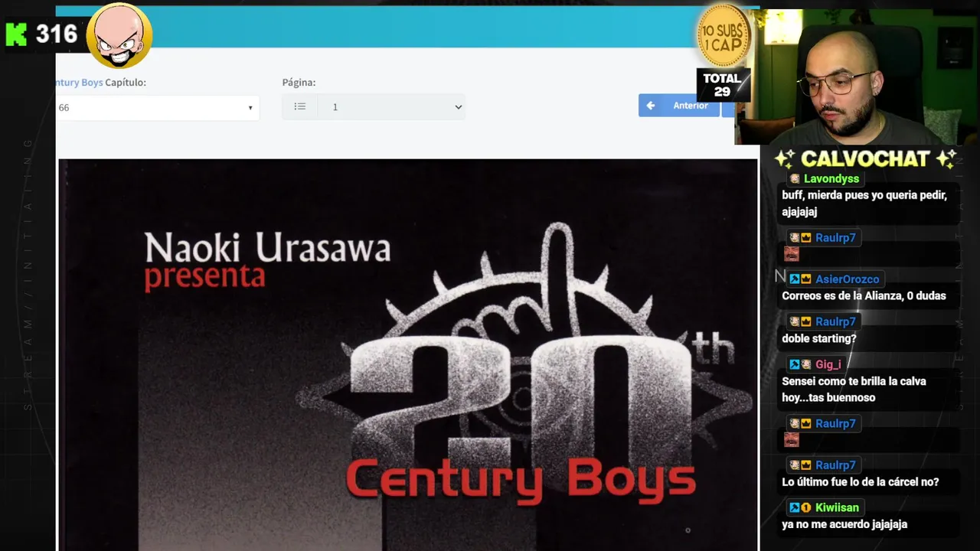Screen dimensions: 980x551
Task: Click message 'ya no me acuerdo jajajaja'
Action: (844, 524)
